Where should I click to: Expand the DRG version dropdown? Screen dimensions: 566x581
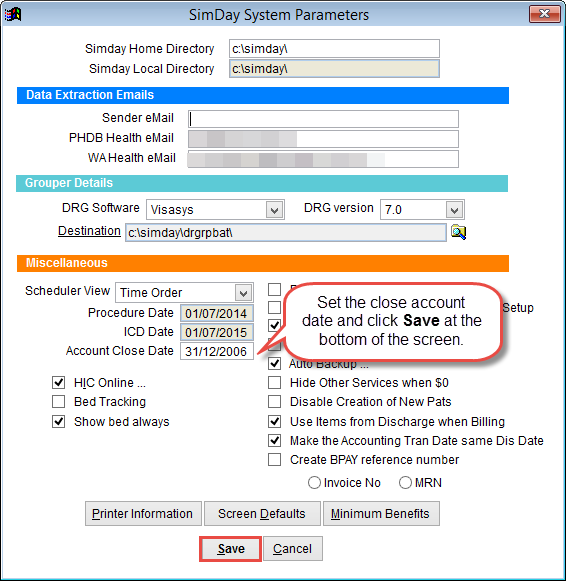click(455, 210)
